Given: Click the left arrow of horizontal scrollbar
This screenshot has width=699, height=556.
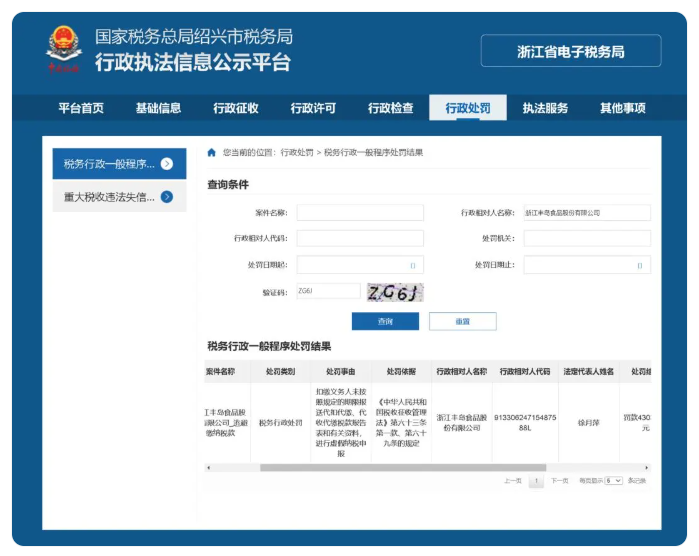Looking at the screenshot, I should 208,467.
